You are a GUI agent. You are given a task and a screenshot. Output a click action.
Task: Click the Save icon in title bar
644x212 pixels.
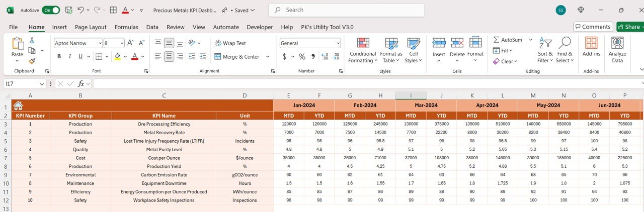pos(68,10)
